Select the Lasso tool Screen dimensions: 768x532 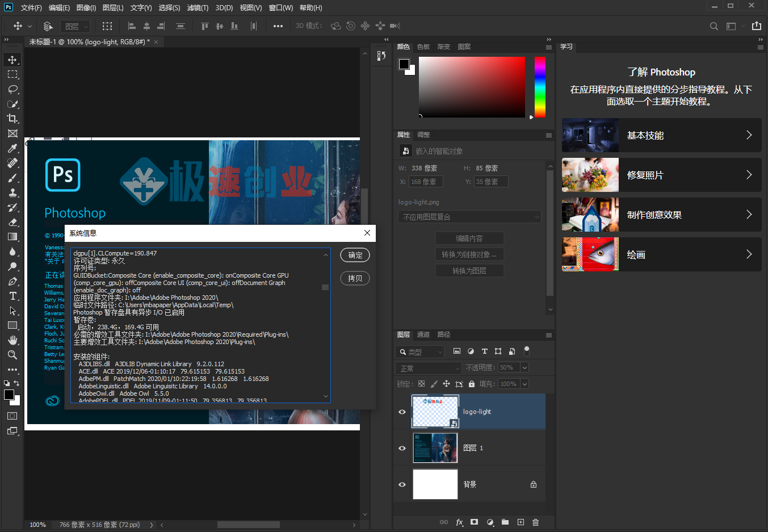pyautogui.click(x=12, y=89)
